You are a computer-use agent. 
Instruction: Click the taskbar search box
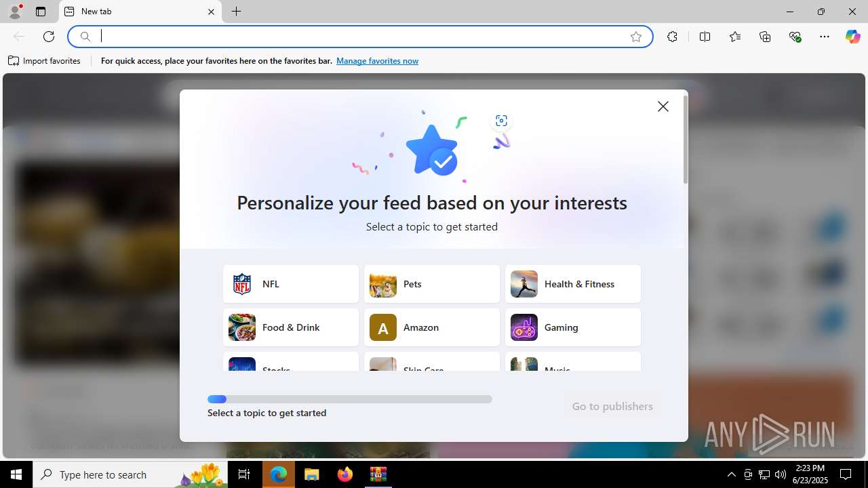pos(131,474)
